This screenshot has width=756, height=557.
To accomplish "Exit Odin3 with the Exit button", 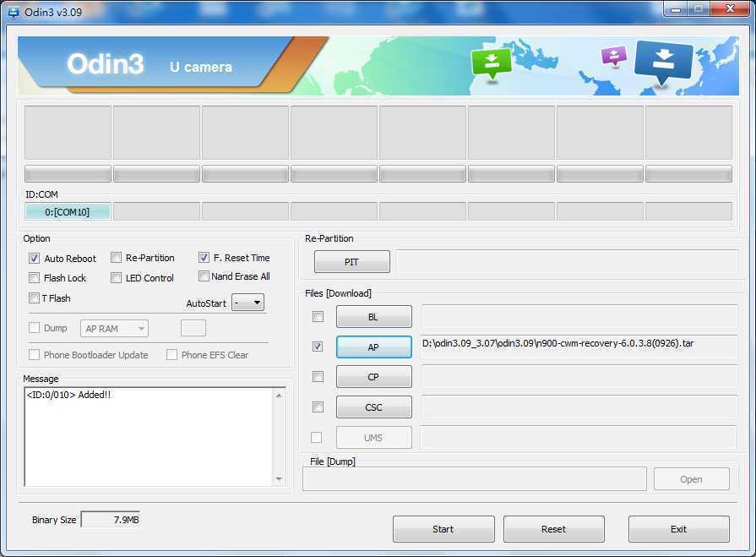I will tap(679, 529).
